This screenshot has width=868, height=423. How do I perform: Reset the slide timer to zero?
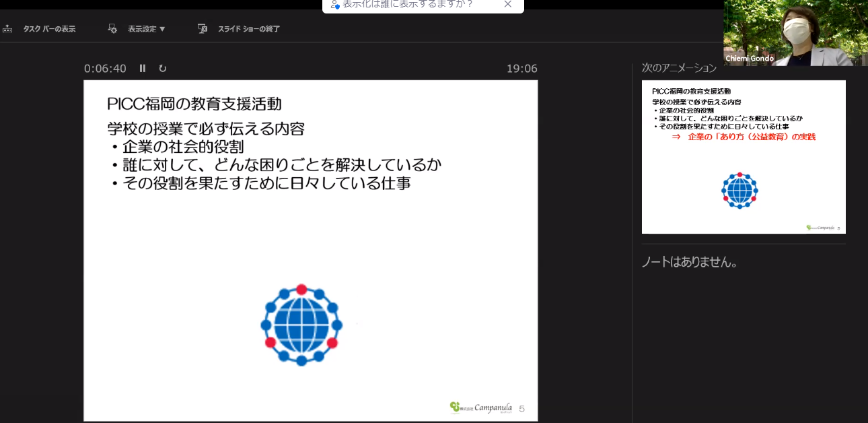click(162, 69)
